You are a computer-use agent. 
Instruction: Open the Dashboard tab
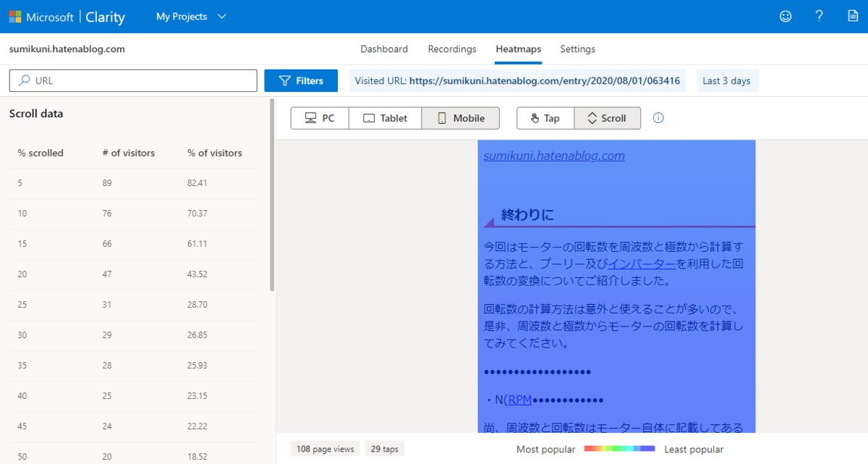tap(384, 48)
